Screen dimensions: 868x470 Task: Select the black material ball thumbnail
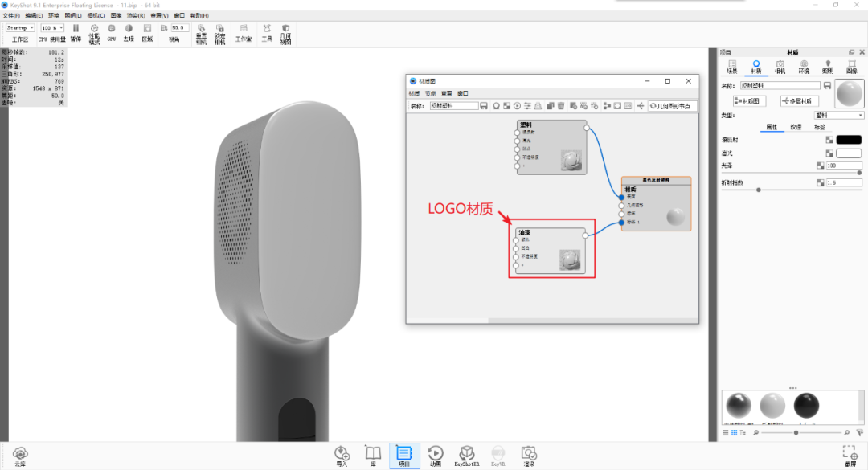(806, 405)
